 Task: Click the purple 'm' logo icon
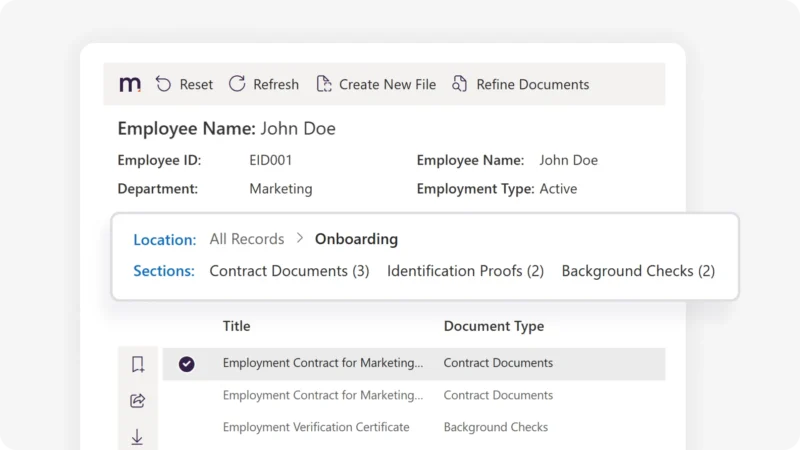[130, 84]
